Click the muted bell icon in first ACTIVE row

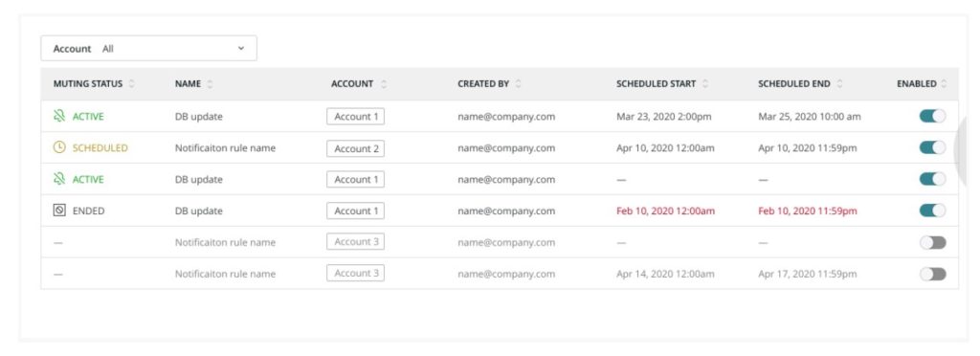(x=58, y=116)
